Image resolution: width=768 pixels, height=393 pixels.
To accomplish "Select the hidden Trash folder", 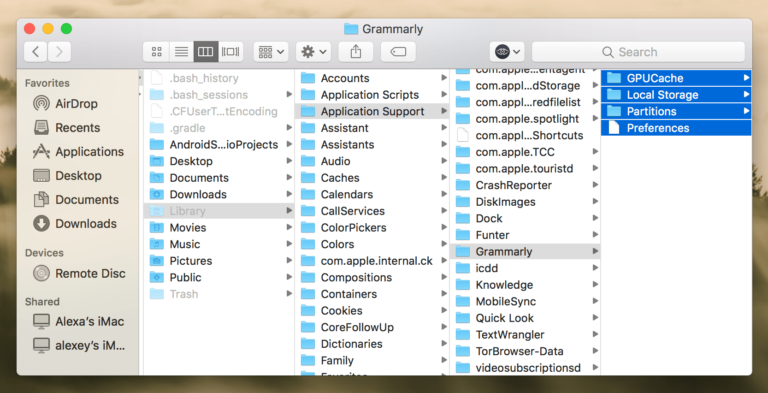I will click(218, 295).
